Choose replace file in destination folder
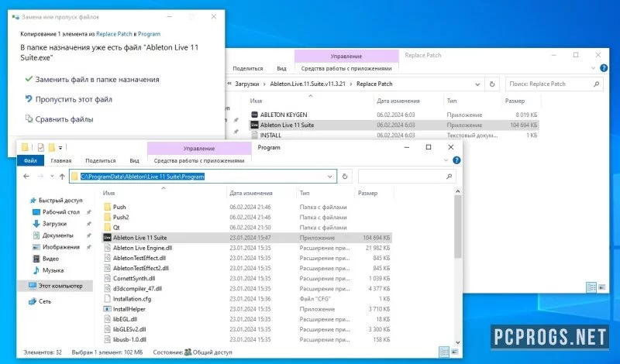Screen dimensions: 620x364 point(92,80)
